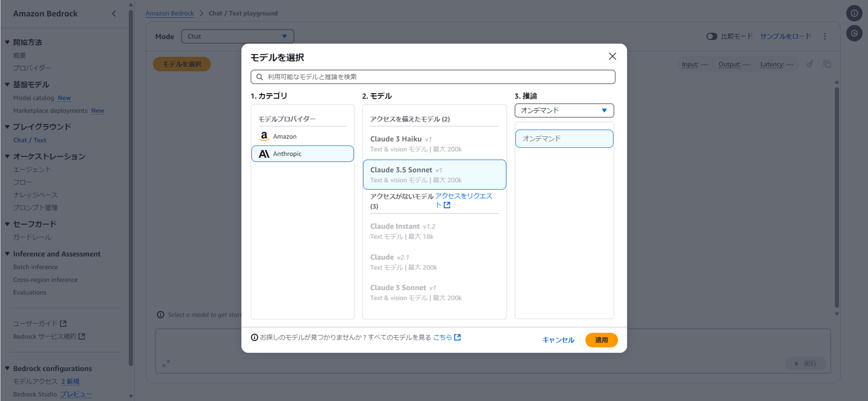The width and height of the screenshot is (868, 401).
Task: Click Amazon Bedrock breadcrumb link
Action: click(170, 13)
